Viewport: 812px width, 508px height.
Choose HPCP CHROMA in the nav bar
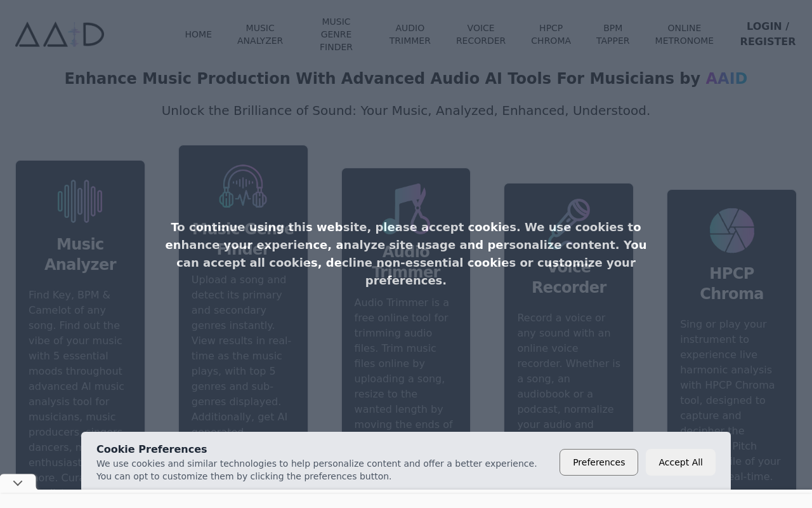551,34
